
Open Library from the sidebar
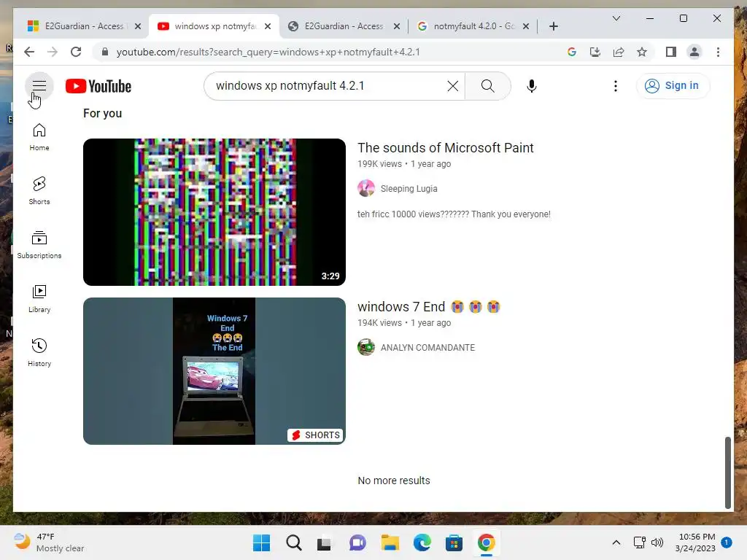[x=39, y=299]
